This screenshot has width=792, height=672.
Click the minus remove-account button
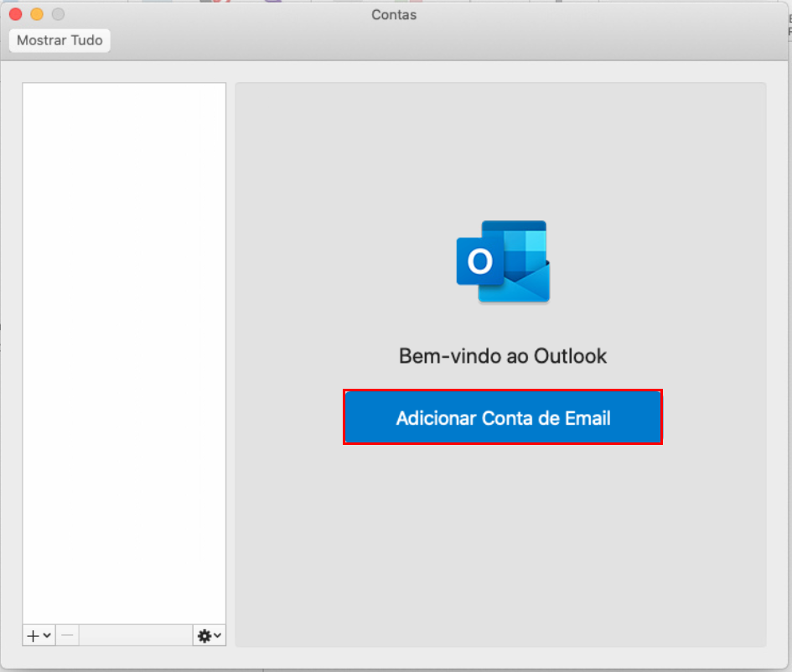(x=67, y=635)
